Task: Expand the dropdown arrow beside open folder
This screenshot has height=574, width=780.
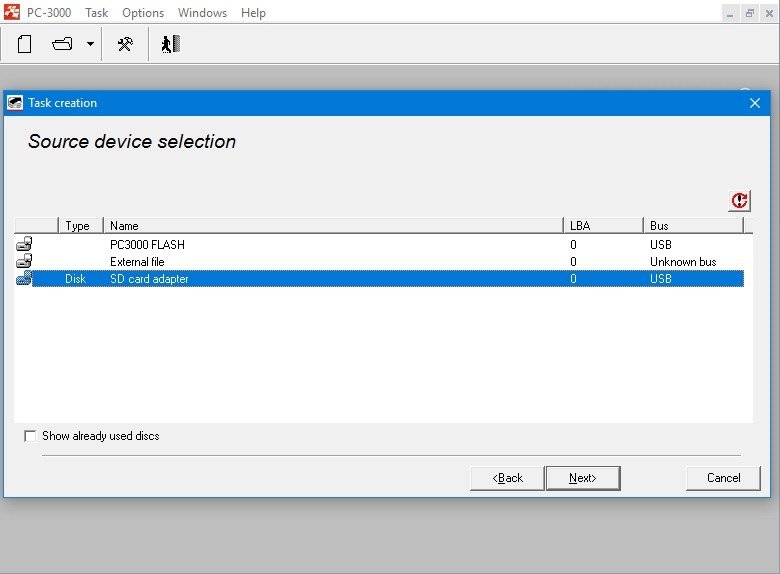Action: (x=90, y=44)
